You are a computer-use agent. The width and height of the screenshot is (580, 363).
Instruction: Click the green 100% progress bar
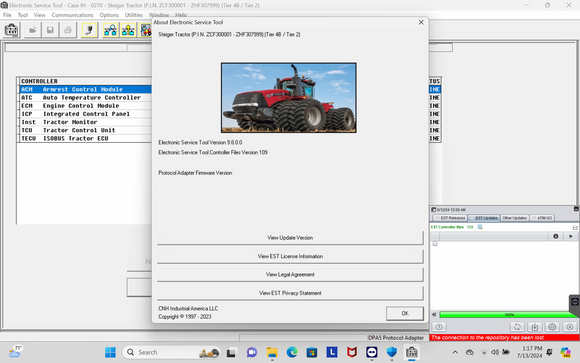509,315
